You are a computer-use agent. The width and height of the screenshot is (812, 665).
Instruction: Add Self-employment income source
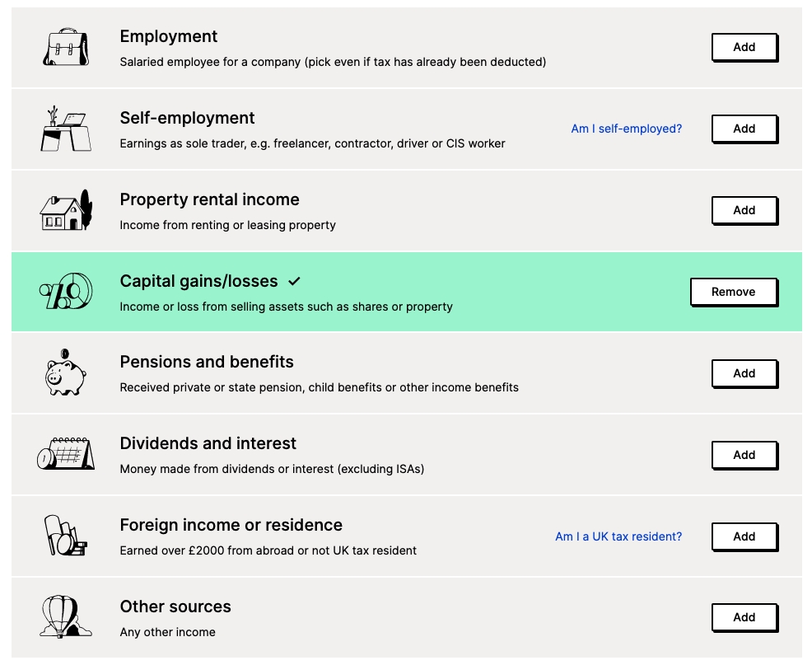pos(744,129)
